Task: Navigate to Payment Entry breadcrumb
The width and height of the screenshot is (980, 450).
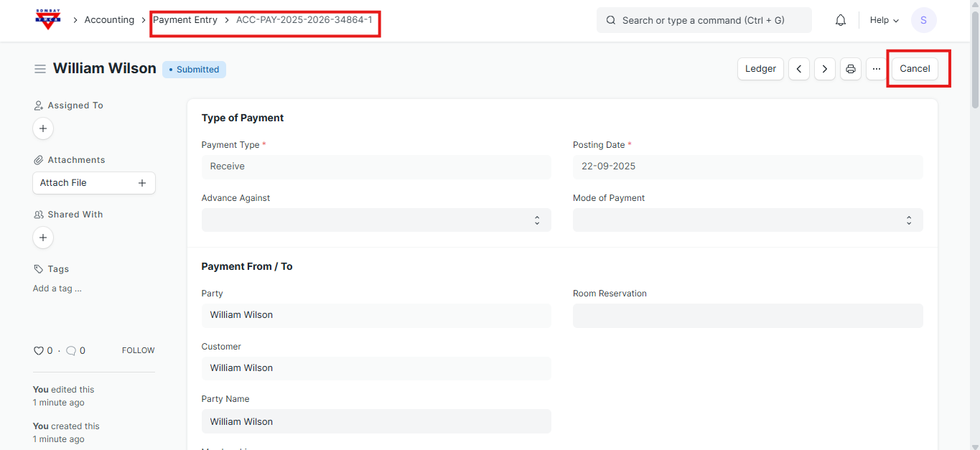Action: click(x=185, y=20)
